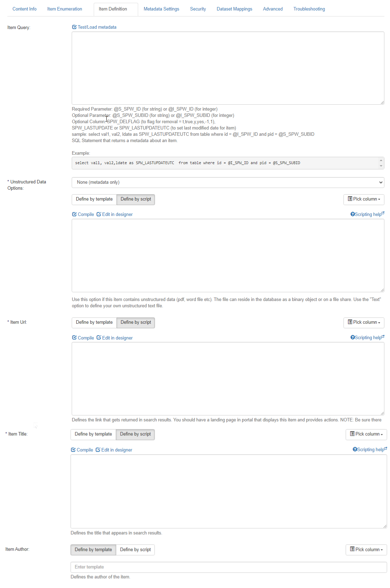The width and height of the screenshot is (390, 588).
Task: Click Scripting help link for Unstructured Data
Action: [x=368, y=214]
